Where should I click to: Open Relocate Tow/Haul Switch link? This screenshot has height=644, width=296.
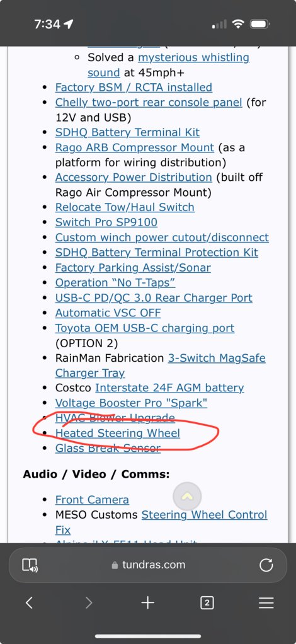click(x=125, y=207)
